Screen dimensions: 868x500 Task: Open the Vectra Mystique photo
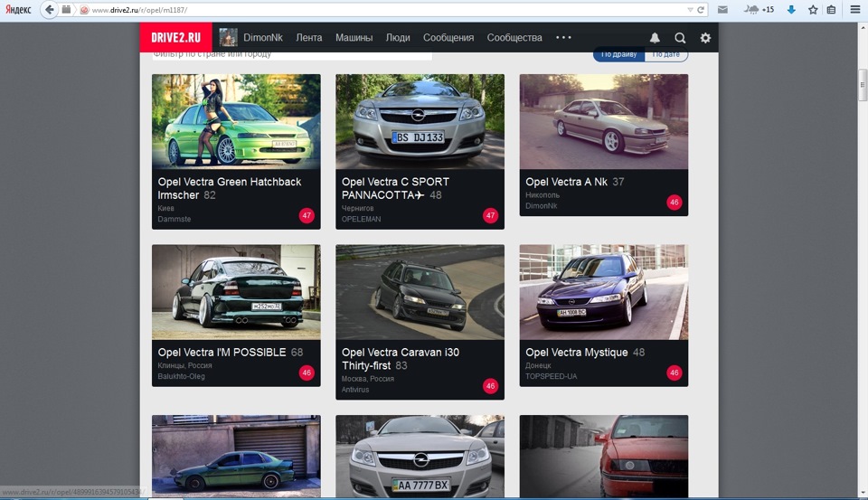coord(603,292)
